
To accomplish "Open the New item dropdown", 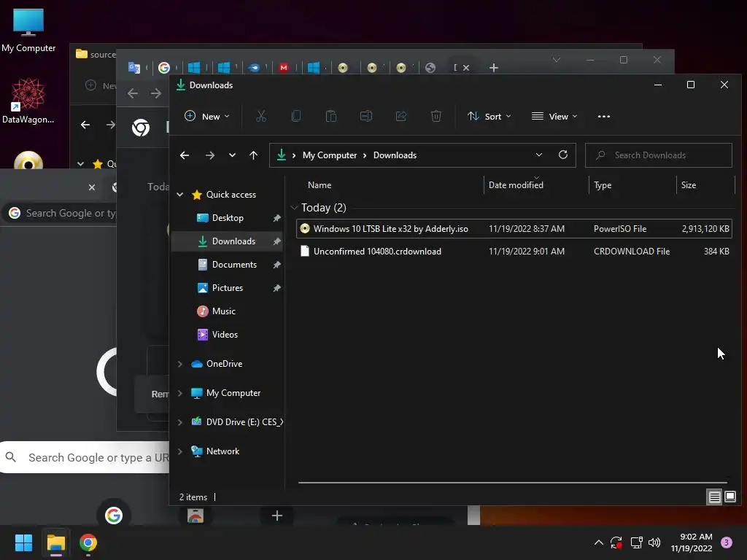I will pos(207,116).
